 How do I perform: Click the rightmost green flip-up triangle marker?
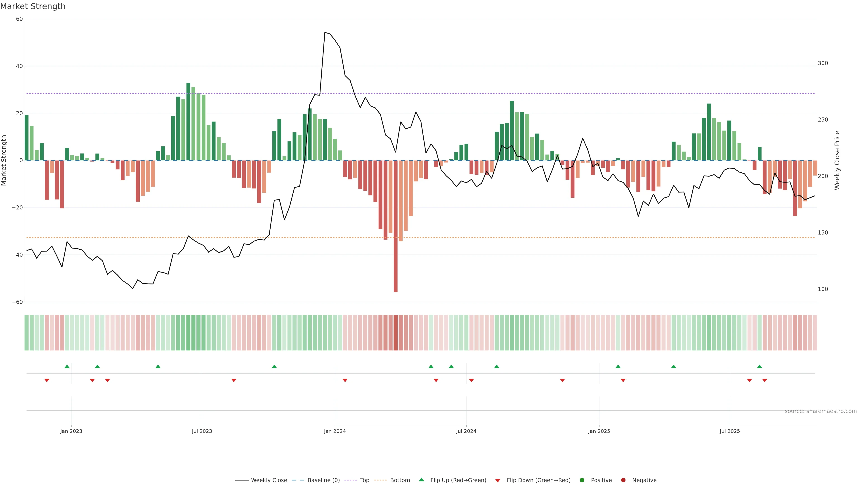[x=759, y=366]
